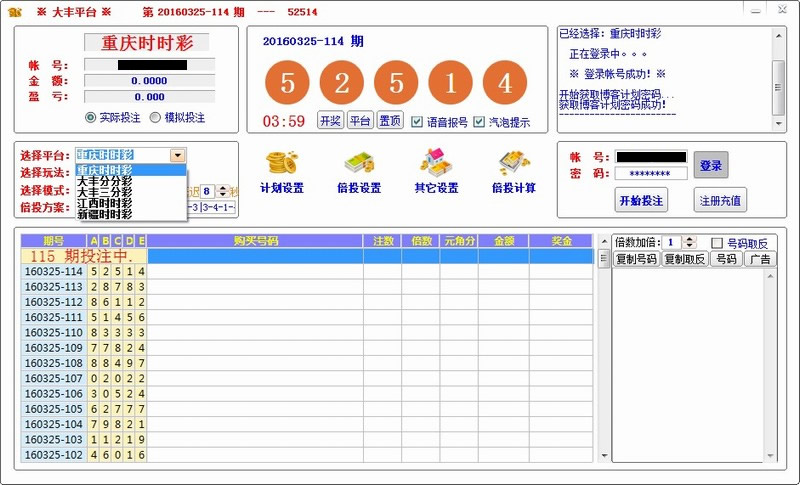This screenshot has width=800, height=485.
Task: Click the 开始投注 start betting button
Action: 641,200
